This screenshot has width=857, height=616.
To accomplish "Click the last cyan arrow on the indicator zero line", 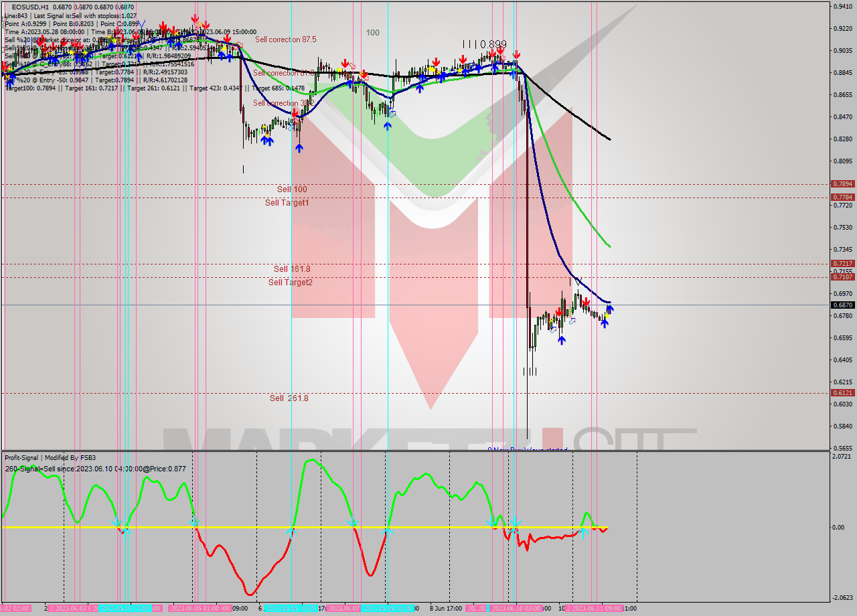I will 582,532.
